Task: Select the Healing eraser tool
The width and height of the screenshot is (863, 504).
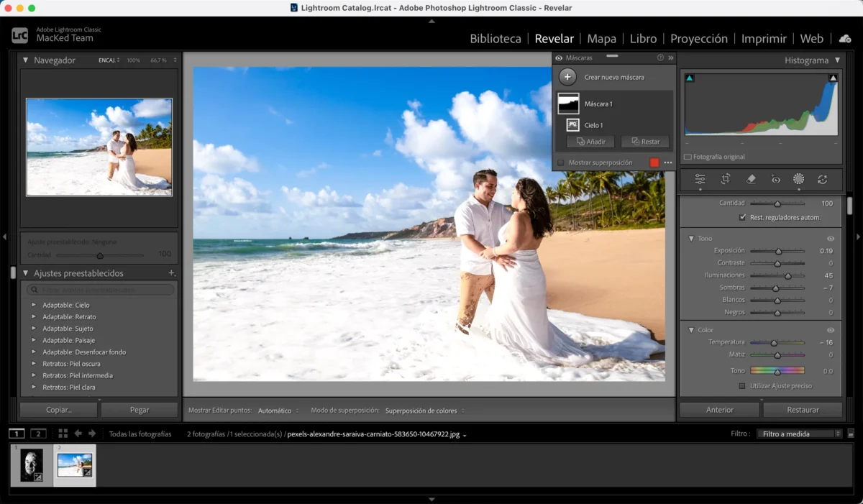Action: tap(751, 179)
